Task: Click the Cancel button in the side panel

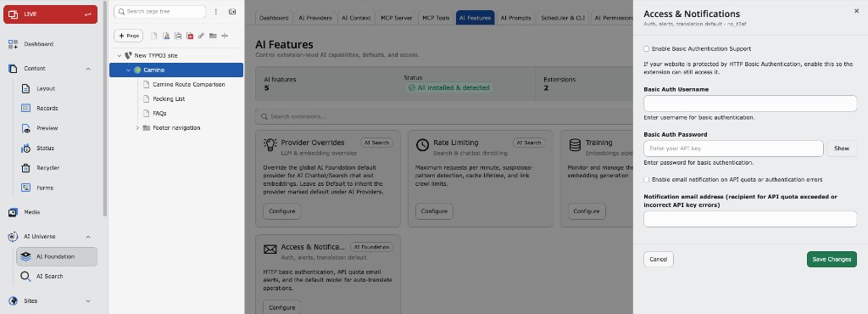Action: (x=658, y=259)
